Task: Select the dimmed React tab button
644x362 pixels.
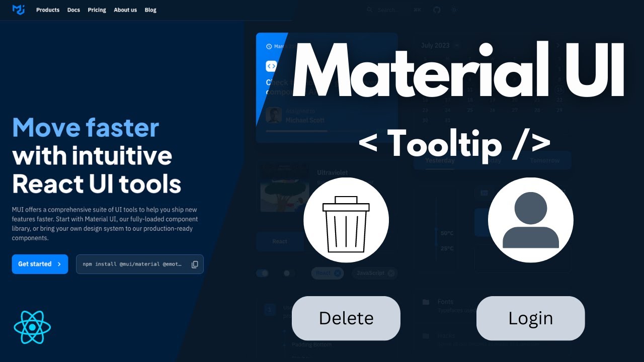Action: [x=280, y=241]
